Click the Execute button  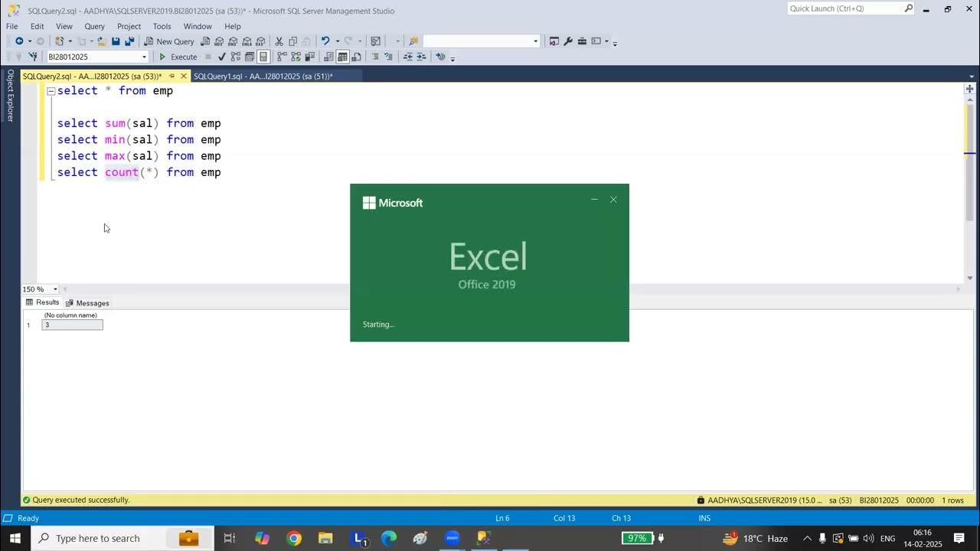point(178,57)
